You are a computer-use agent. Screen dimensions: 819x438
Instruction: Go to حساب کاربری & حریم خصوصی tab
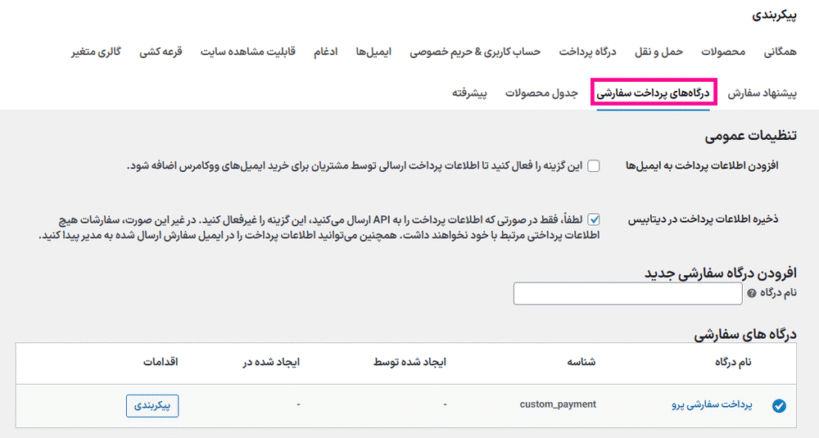(x=475, y=52)
